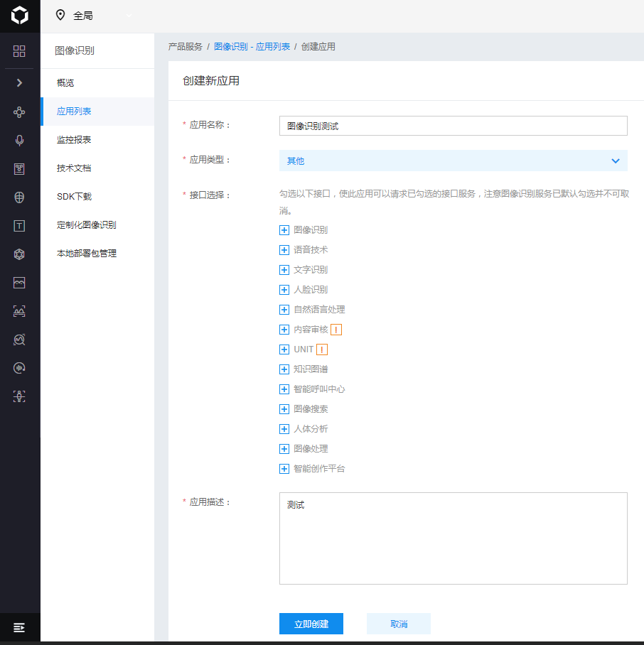Click the connected-nodes icon in the dark sidebar
Viewport: 644px width, 645px height.
click(x=19, y=112)
